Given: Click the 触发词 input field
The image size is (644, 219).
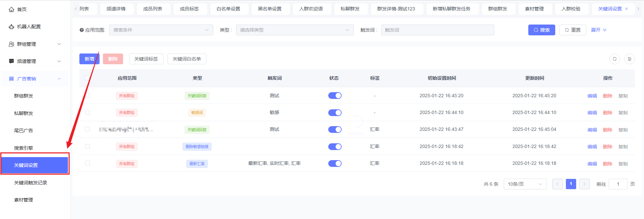Looking at the screenshot, I should pyautogui.click(x=437, y=30).
